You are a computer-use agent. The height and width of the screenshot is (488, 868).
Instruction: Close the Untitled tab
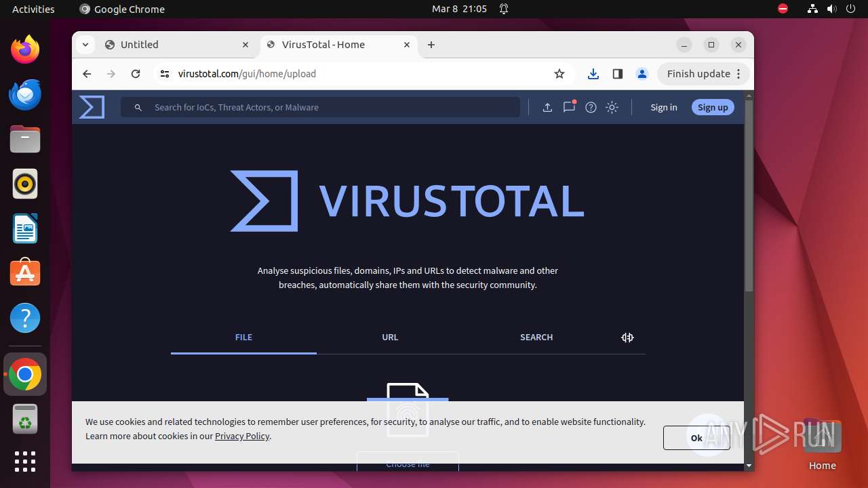(245, 45)
